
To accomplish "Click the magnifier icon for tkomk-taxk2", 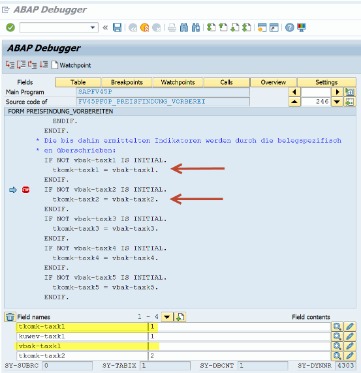I will click(337, 356).
